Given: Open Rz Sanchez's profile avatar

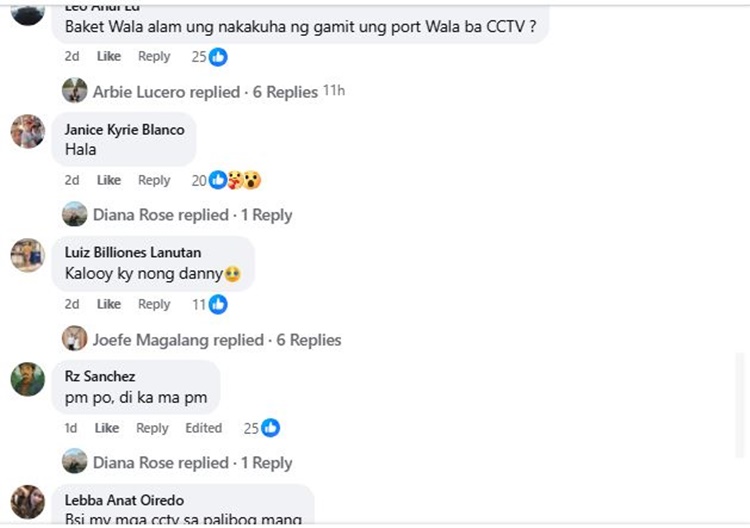Looking at the screenshot, I should point(28,379).
